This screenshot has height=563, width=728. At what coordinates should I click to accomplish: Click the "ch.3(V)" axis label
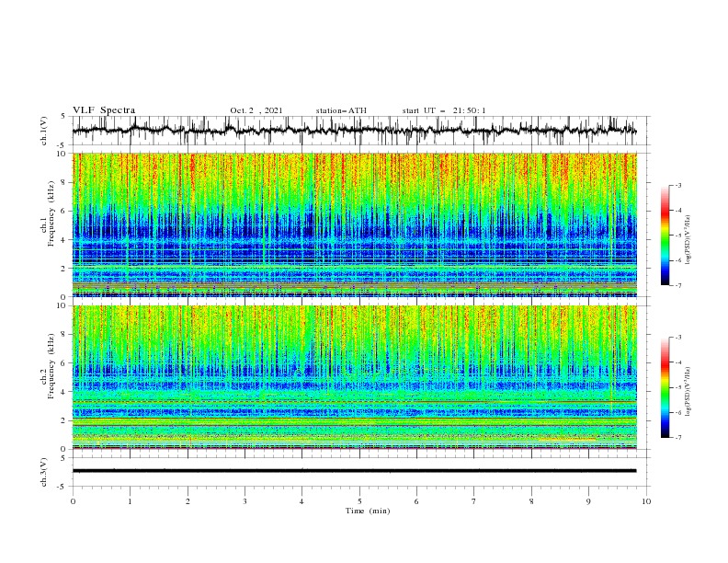(x=44, y=473)
